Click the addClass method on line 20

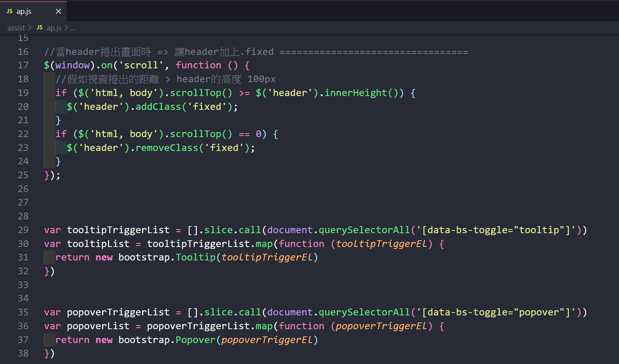pyautogui.click(x=158, y=107)
